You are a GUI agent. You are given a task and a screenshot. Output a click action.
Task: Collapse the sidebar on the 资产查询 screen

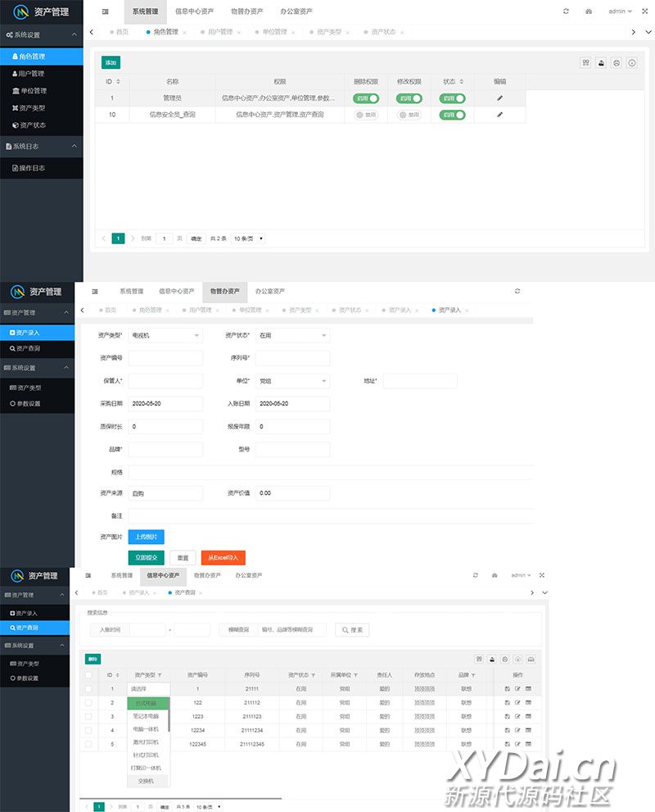pyautogui.click(x=88, y=575)
